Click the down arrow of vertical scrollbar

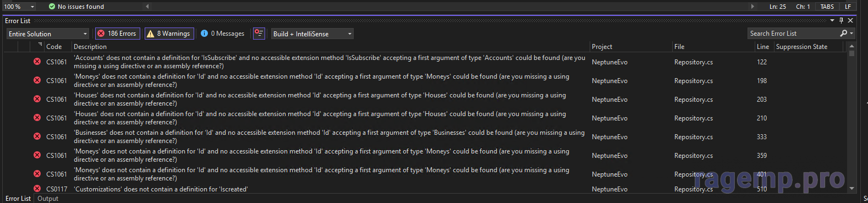pyautogui.click(x=852, y=188)
